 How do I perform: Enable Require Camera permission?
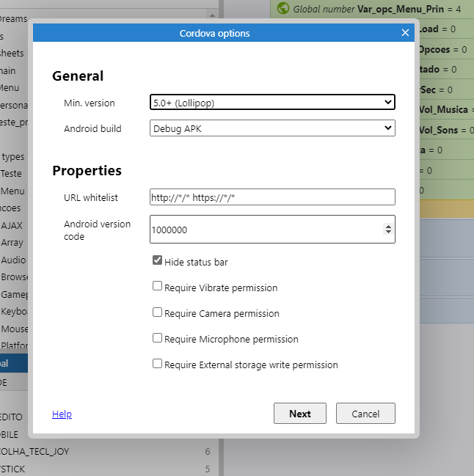point(157,312)
